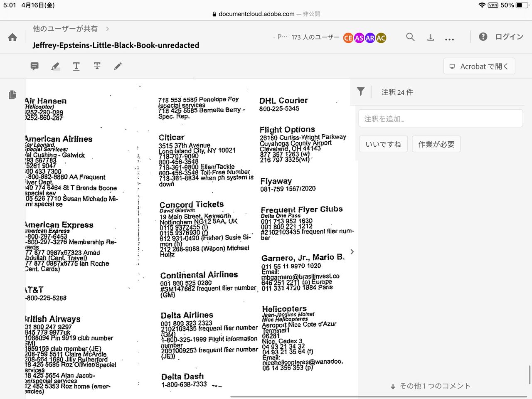This screenshot has height=399, width=532.
Task: Select the comment note tool
Action: (34, 66)
